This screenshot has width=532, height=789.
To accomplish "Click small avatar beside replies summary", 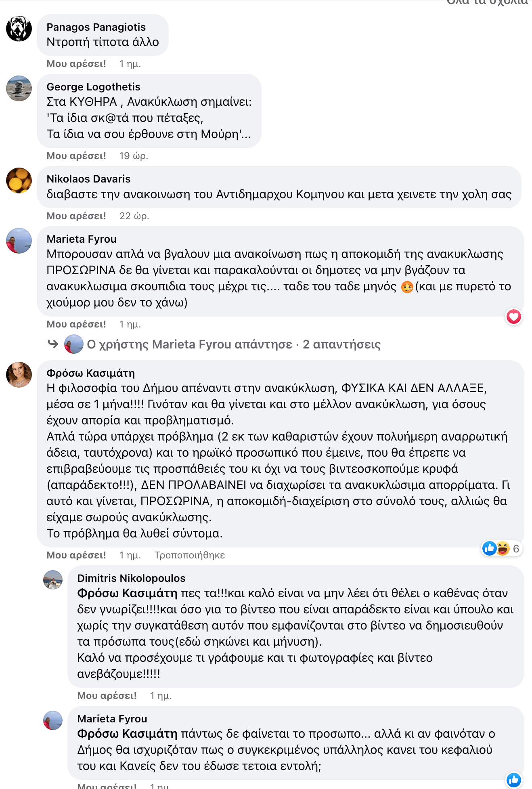I will click(74, 344).
